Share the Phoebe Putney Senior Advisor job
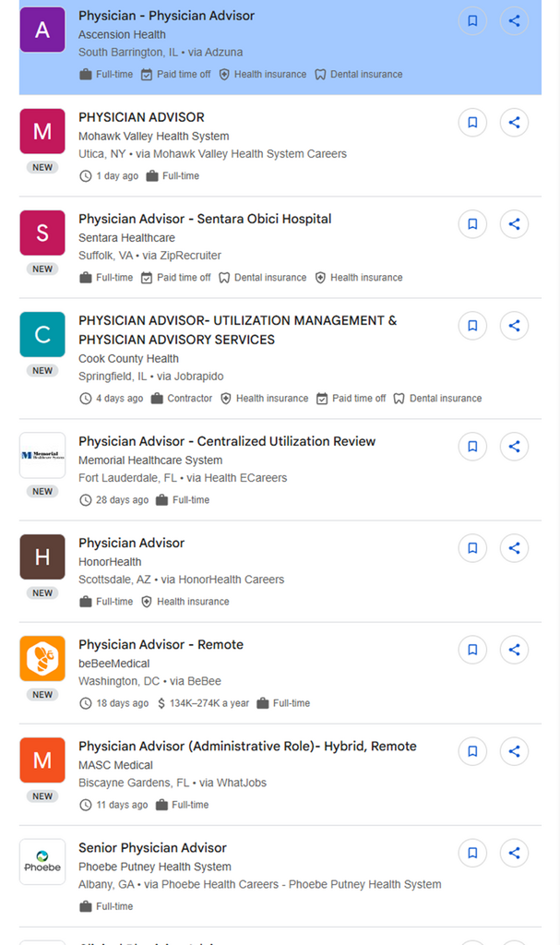560x945 pixels. [x=515, y=853]
